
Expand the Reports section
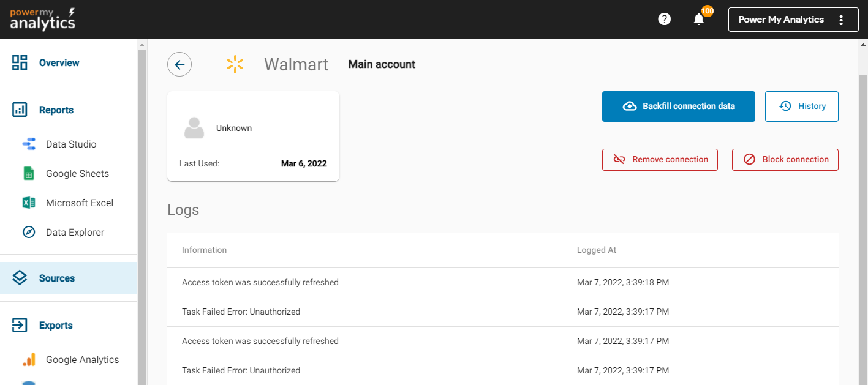point(56,110)
